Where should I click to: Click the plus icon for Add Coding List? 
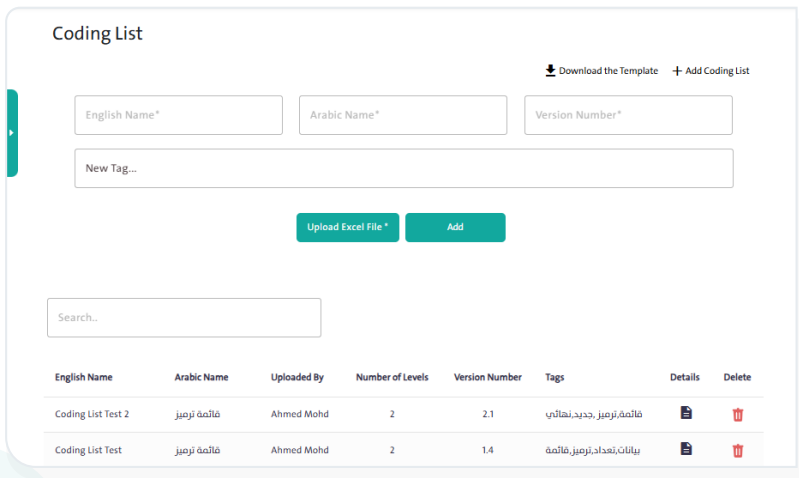pyautogui.click(x=677, y=71)
